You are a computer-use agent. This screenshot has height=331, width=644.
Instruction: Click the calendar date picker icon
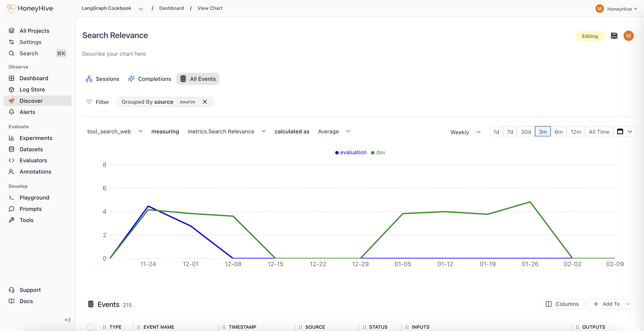[621, 131]
